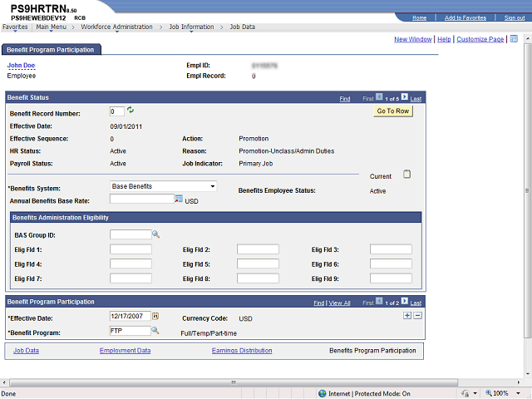
Task: Select the Benefit Program Participation tab
Action: [51, 50]
